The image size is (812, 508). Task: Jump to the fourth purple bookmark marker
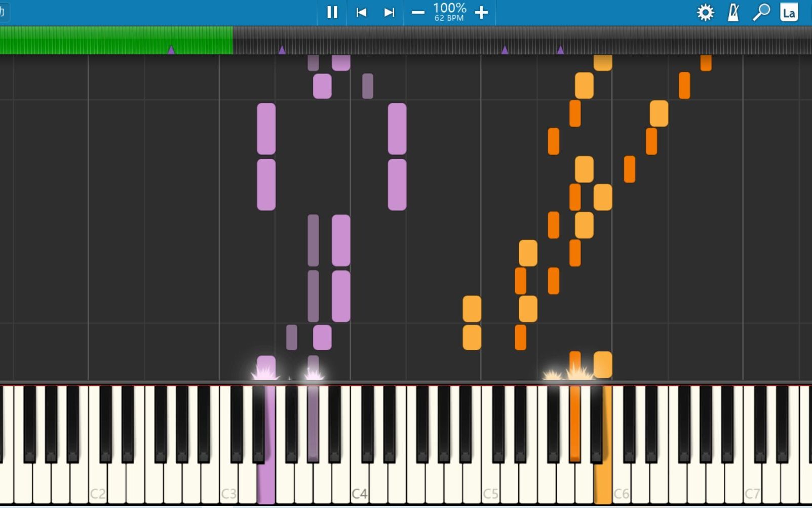(x=560, y=50)
